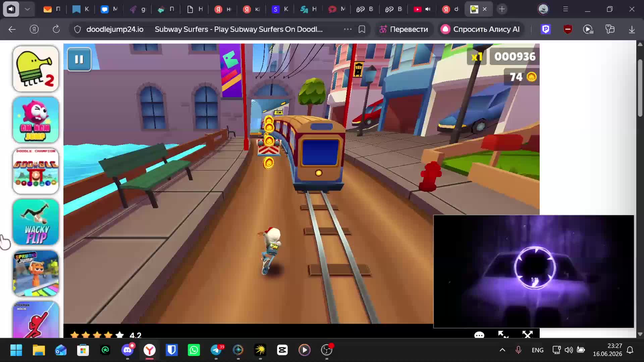The image size is (644, 362).
Task: Open the Stickman Hook game thumbnail
Action: [x=36, y=319]
